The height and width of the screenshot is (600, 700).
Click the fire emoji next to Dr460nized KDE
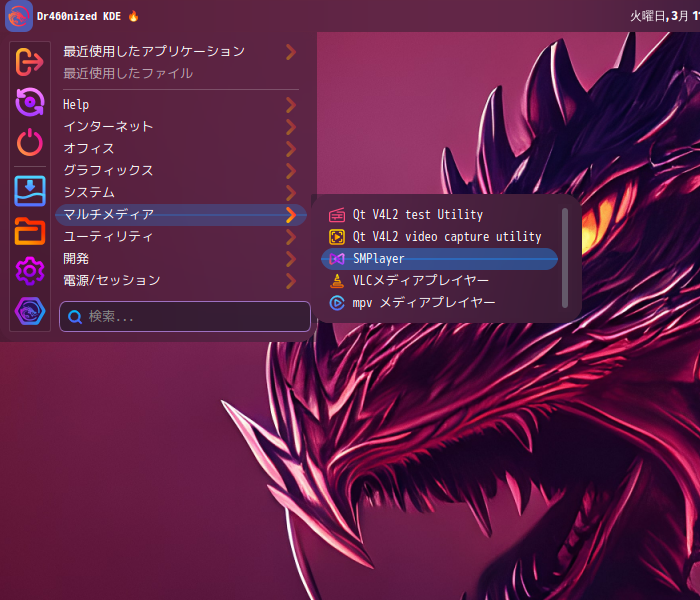[133, 17]
